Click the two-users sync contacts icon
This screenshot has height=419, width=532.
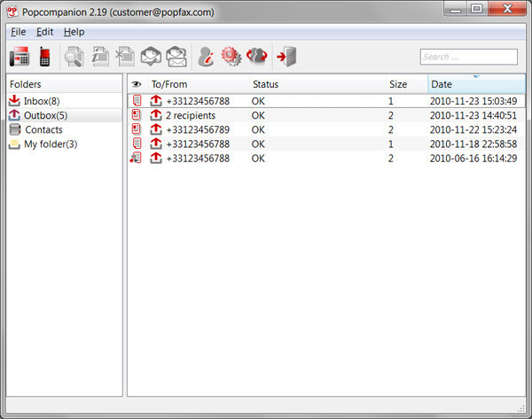coord(257,58)
